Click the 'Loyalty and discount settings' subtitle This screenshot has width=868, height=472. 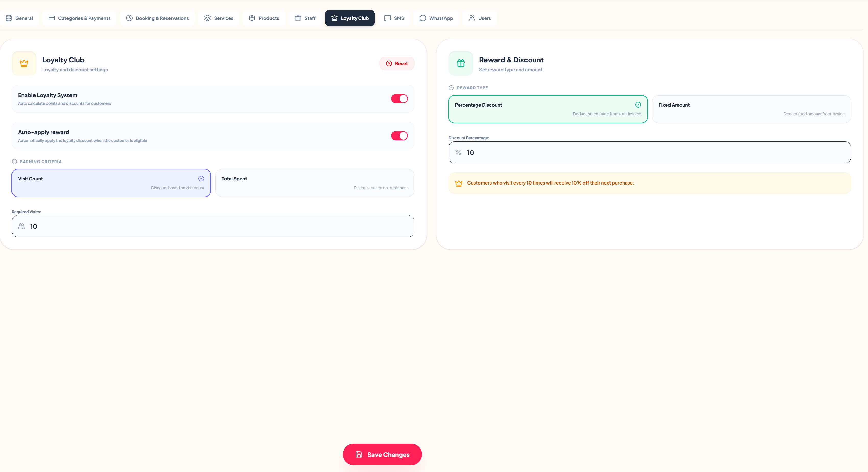[x=75, y=70]
